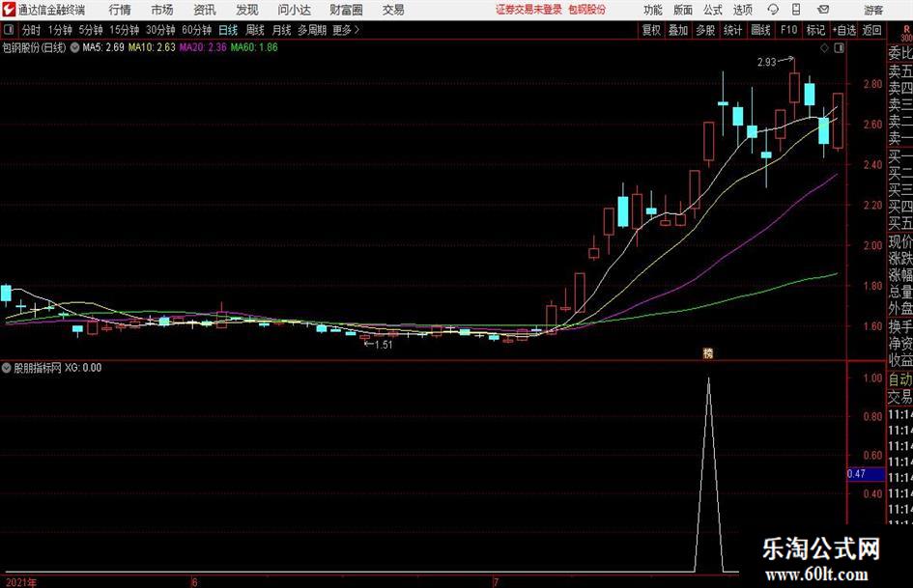
Task: Click the diamond icon at chart top right
Action: (x=824, y=48)
